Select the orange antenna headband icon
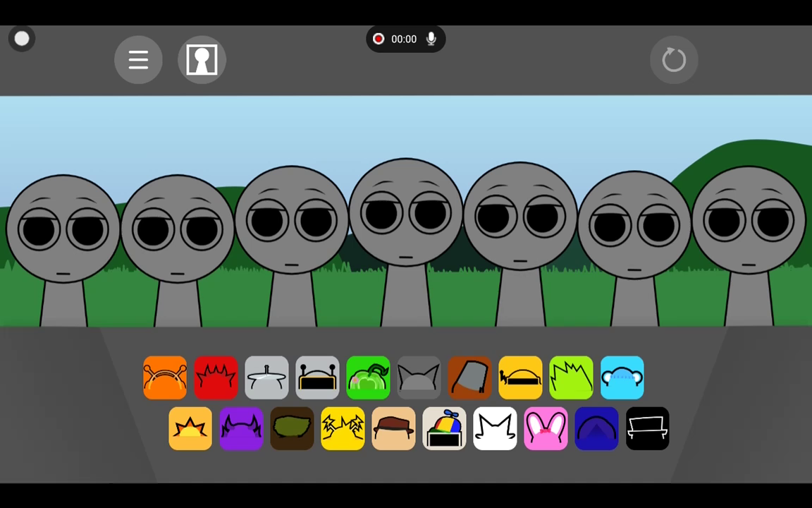This screenshot has height=508, width=812. pyautogui.click(x=165, y=377)
